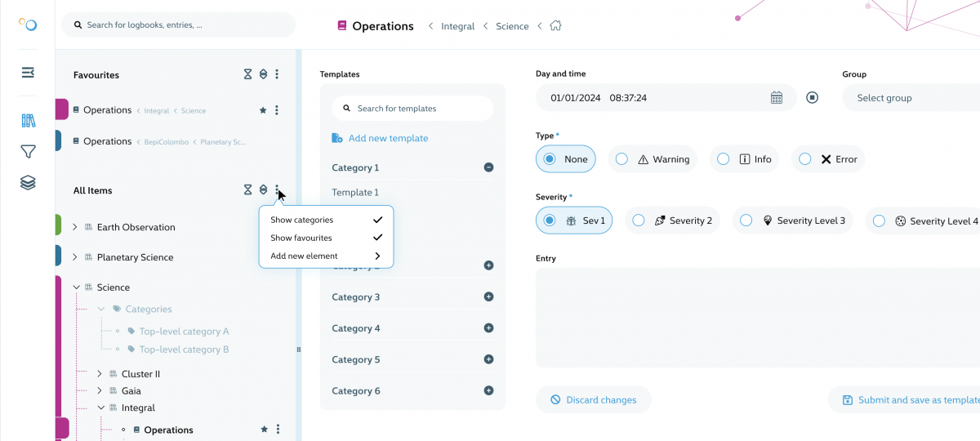Focus the logbooks search field

178,25
